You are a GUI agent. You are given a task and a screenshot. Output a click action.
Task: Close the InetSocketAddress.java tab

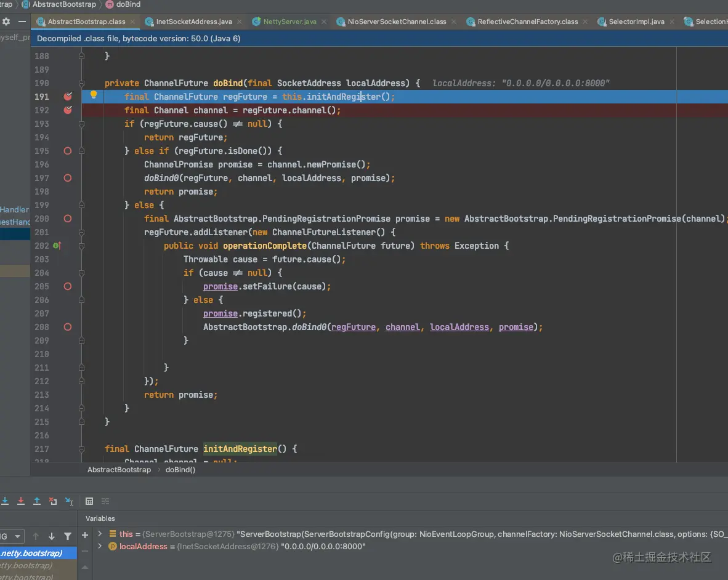(x=240, y=22)
